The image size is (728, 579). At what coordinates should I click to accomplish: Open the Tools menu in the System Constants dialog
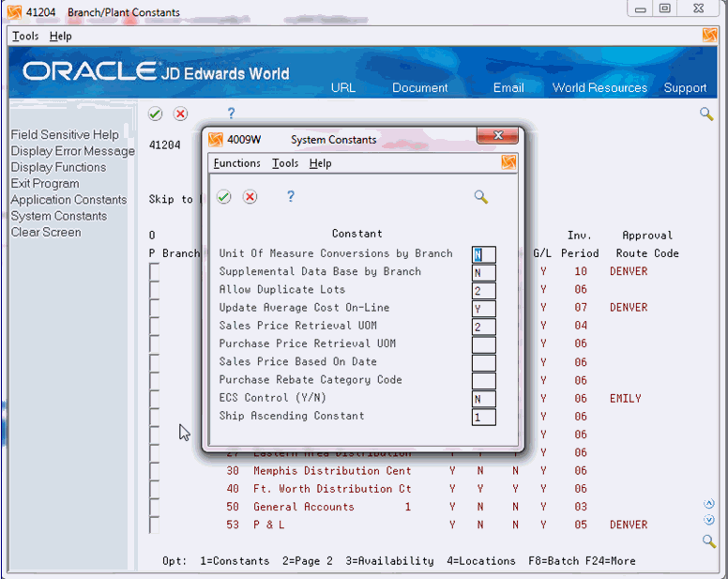285,163
